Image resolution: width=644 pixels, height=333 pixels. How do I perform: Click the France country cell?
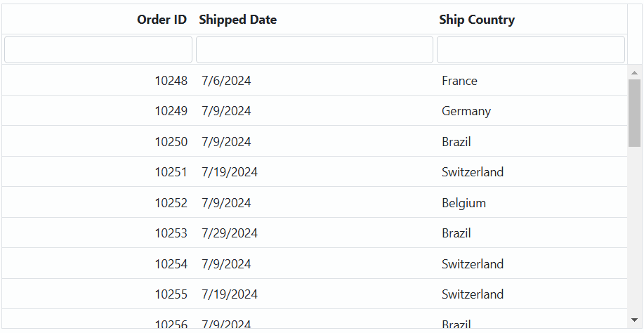pyautogui.click(x=532, y=81)
